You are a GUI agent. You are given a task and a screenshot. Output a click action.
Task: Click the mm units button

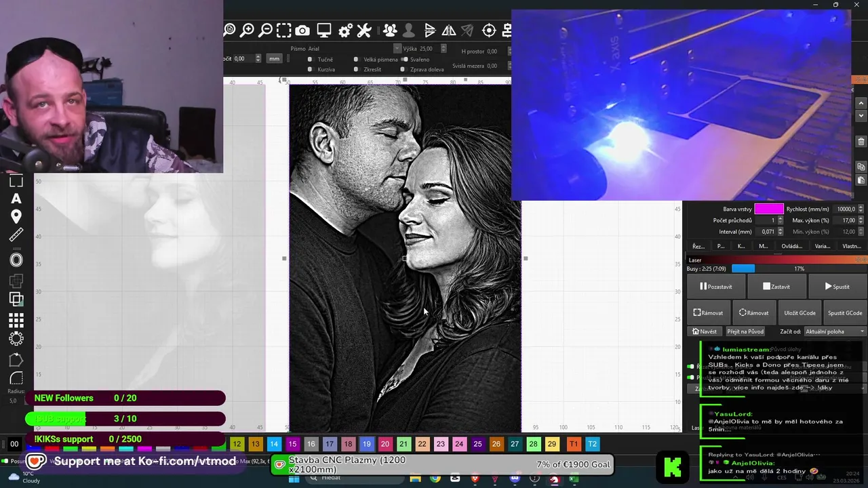[274, 59]
